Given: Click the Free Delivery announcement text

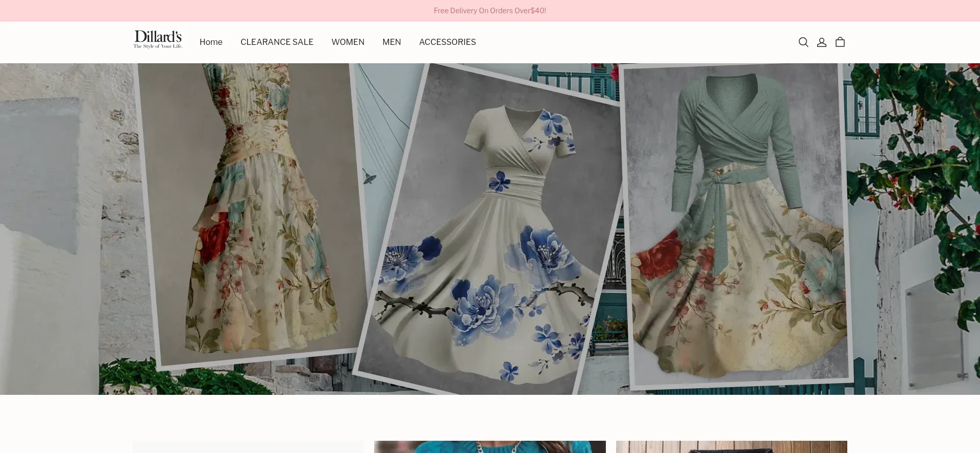Looking at the screenshot, I should pos(490,11).
